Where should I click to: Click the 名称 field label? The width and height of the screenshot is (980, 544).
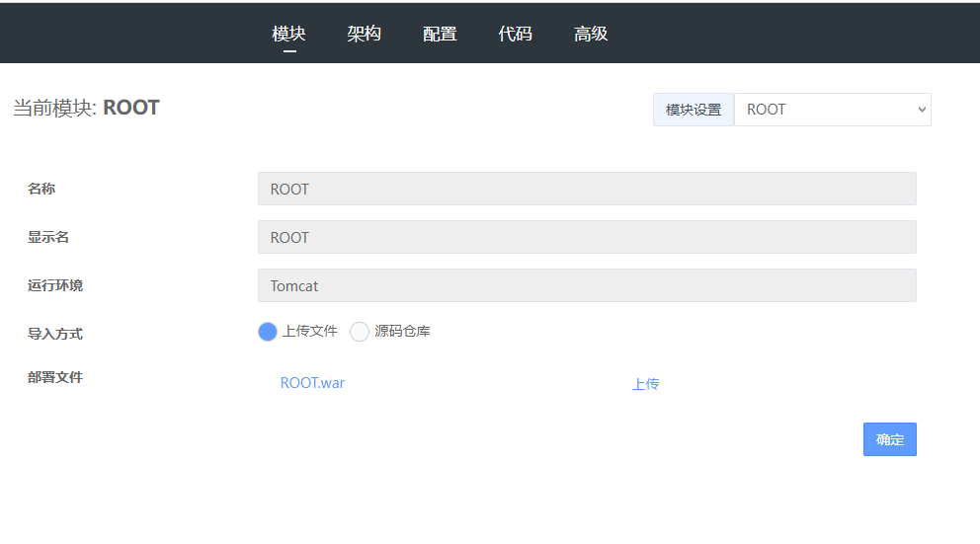coord(41,189)
